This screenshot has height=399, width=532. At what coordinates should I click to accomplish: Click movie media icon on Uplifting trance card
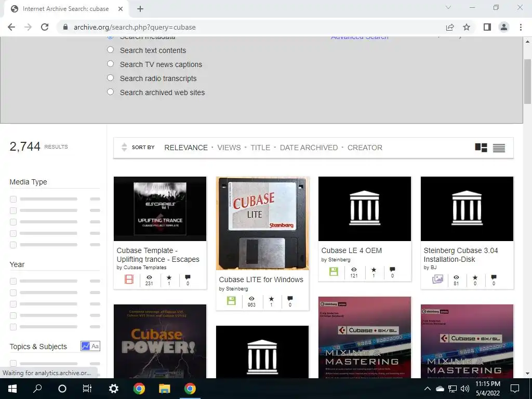tap(129, 279)
